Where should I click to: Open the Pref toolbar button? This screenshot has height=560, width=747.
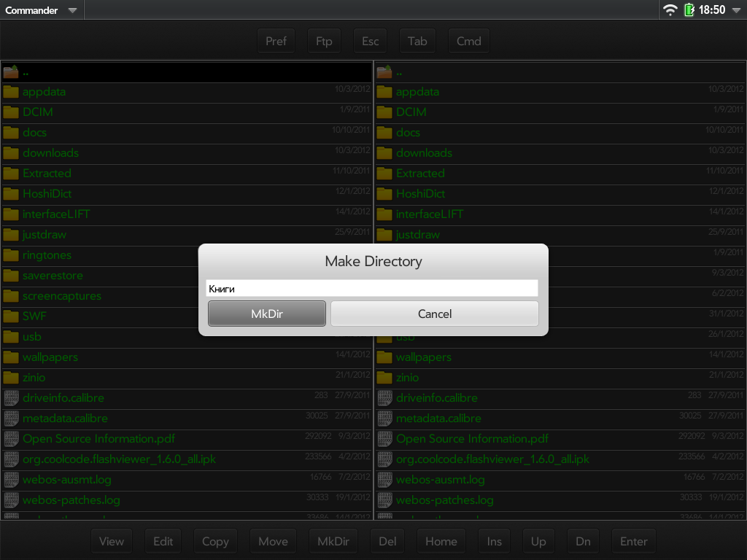[276, 41]
